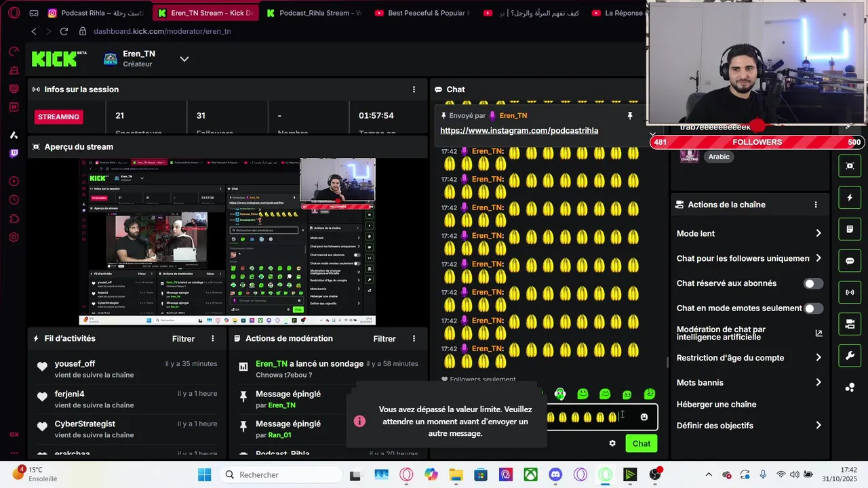The image size is (868, 488).
Task: Open the Twitch icon in the browser sidebar
Action: click(x=14, y=153)
